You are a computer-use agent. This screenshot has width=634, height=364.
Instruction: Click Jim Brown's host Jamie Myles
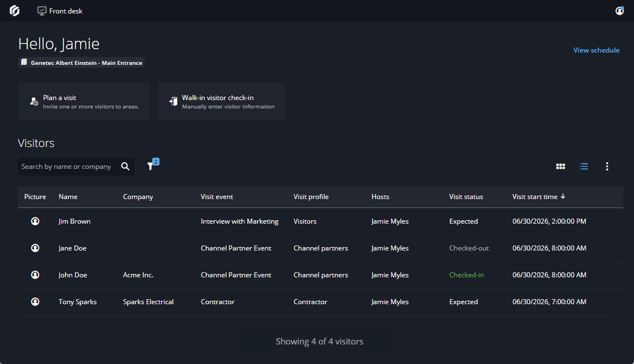click(x=390, y=221)
